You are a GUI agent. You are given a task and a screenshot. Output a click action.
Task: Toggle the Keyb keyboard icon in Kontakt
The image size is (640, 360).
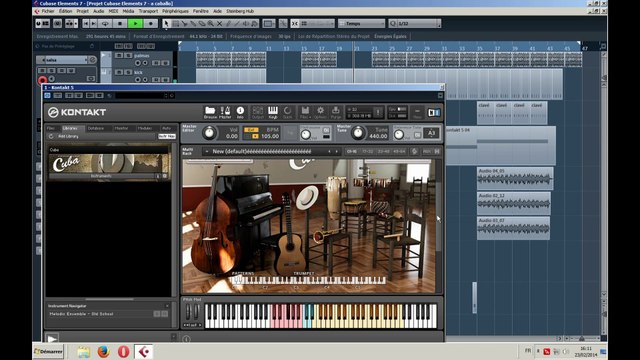pos(273,112)
